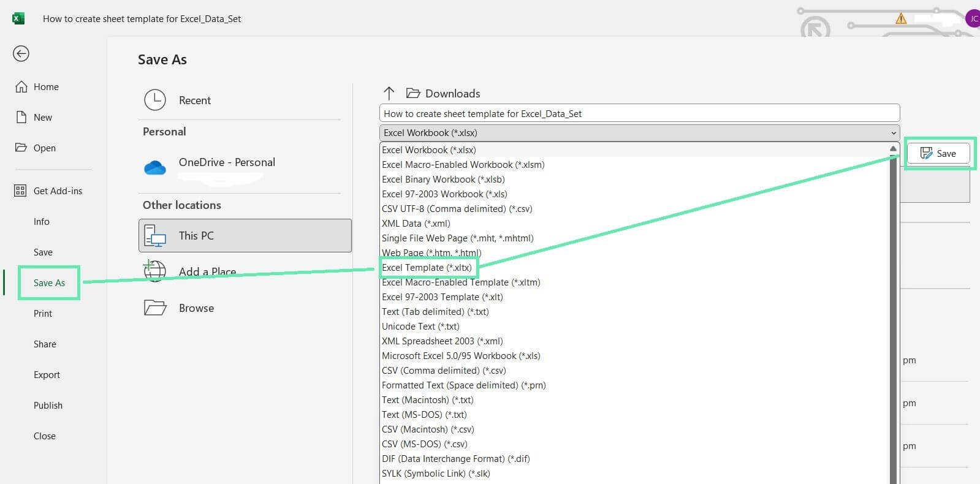Click the warning triangle icon in title bar
This screenshot has height=484, width=980.
tap(901, 18)
